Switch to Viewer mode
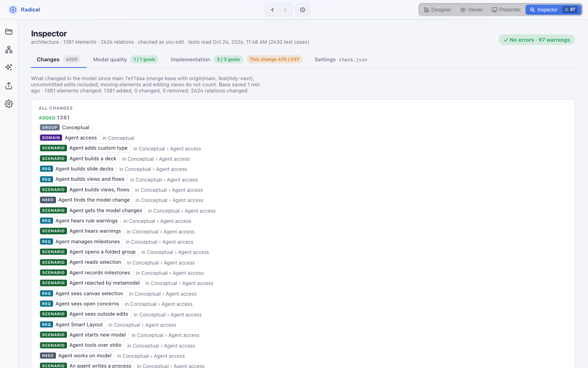588x368 pixels. pos(471,10)
